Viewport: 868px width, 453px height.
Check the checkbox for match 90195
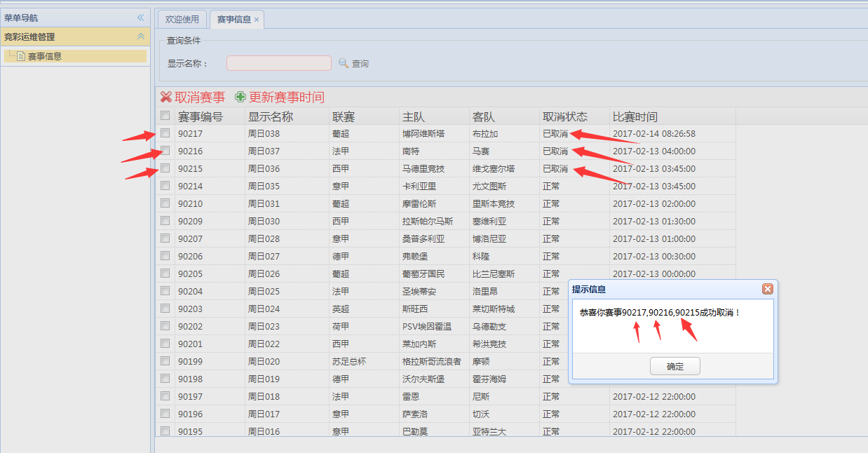[x=165, y=431]
